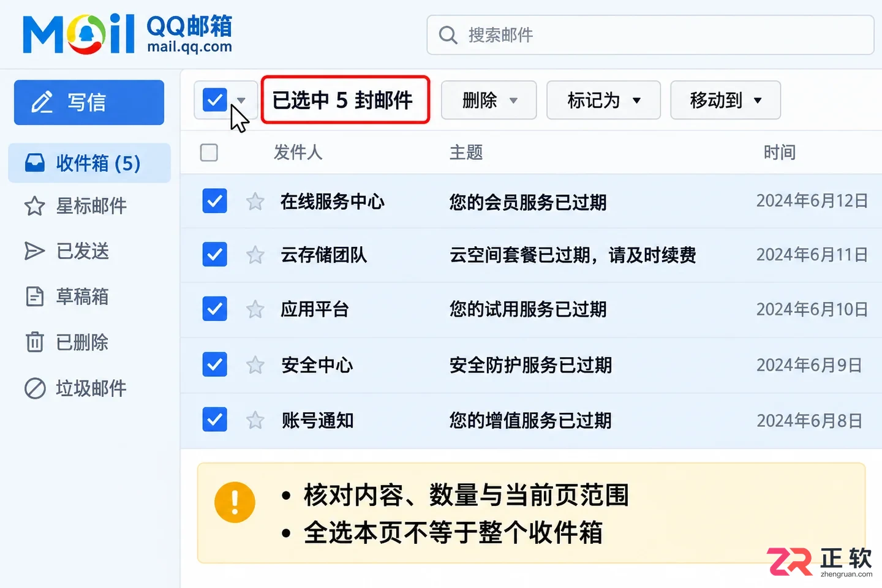Open email 您的试用服务已过期
882x588 pixels.
[527, 309]
